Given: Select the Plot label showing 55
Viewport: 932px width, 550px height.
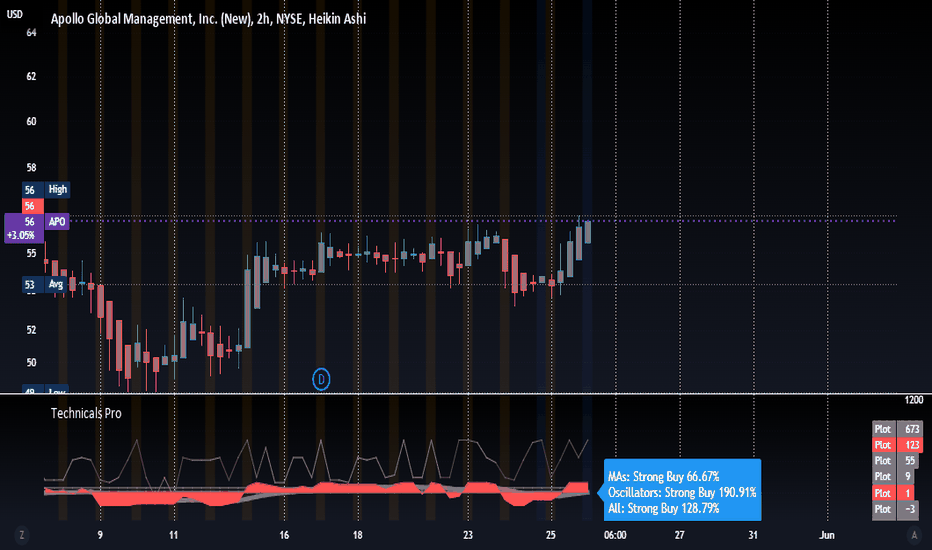Looking at the screenshot, I should click(895, 461).
